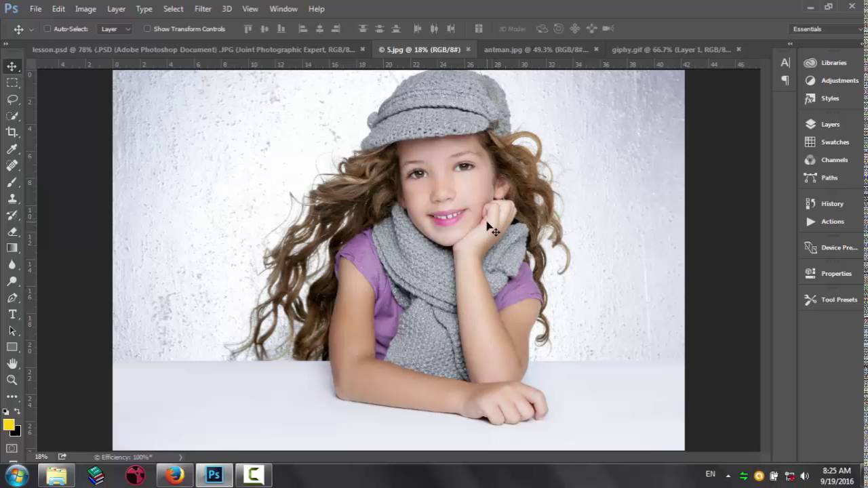
Task: Select the Quick Selection tool
Action: [x=12, y=116]
